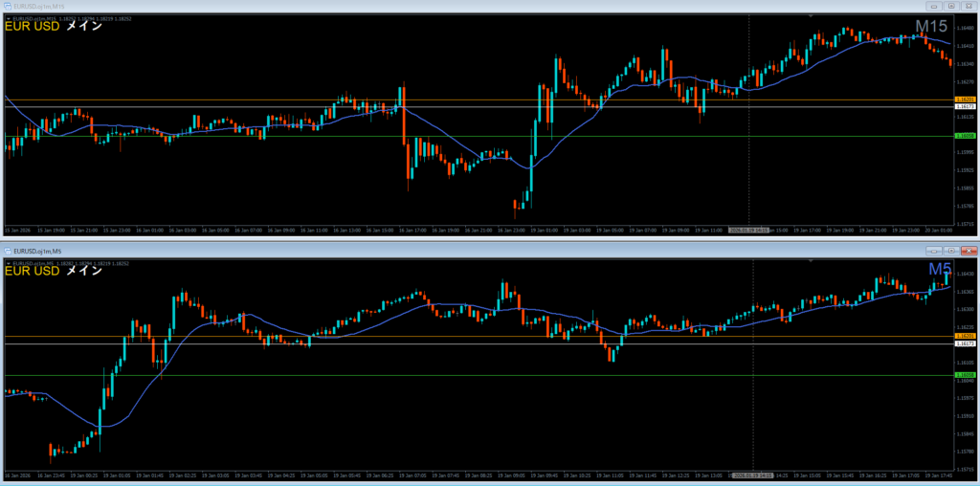
Task: Click the chart shift triangle in the M15 chart
Action: click(x=810, y=15)
